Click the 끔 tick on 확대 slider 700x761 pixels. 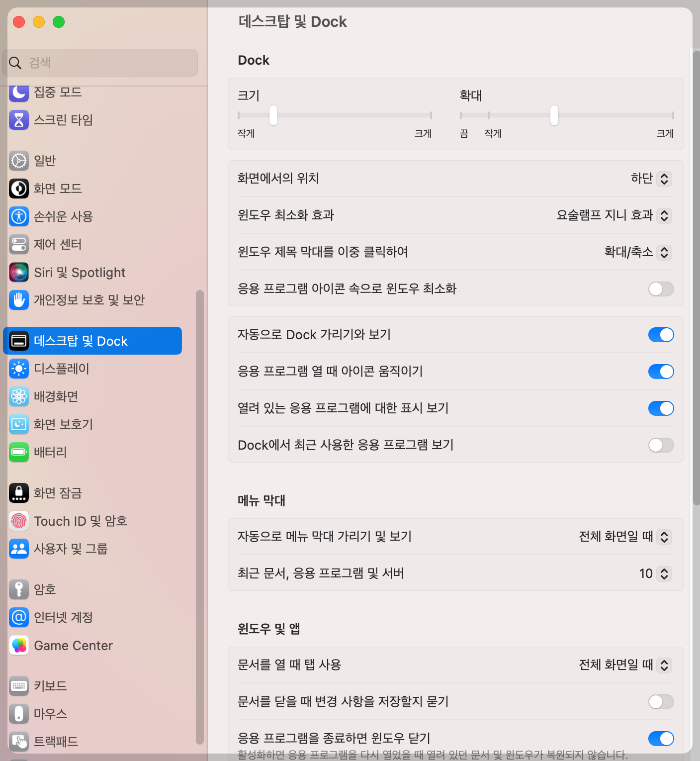tap(461, 115)
